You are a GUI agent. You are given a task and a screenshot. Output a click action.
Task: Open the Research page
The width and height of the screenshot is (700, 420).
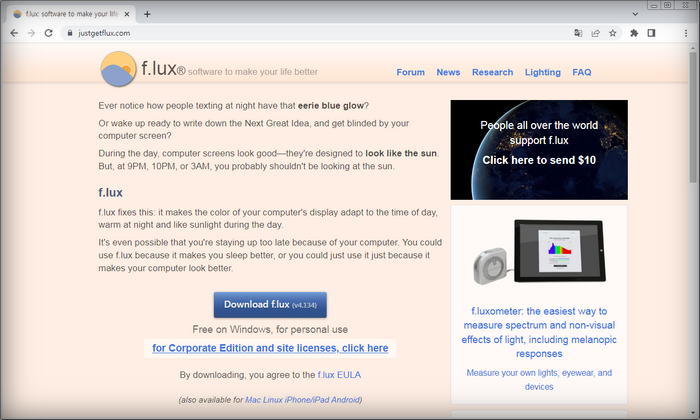pyautogui.click(x=492, y=72)
